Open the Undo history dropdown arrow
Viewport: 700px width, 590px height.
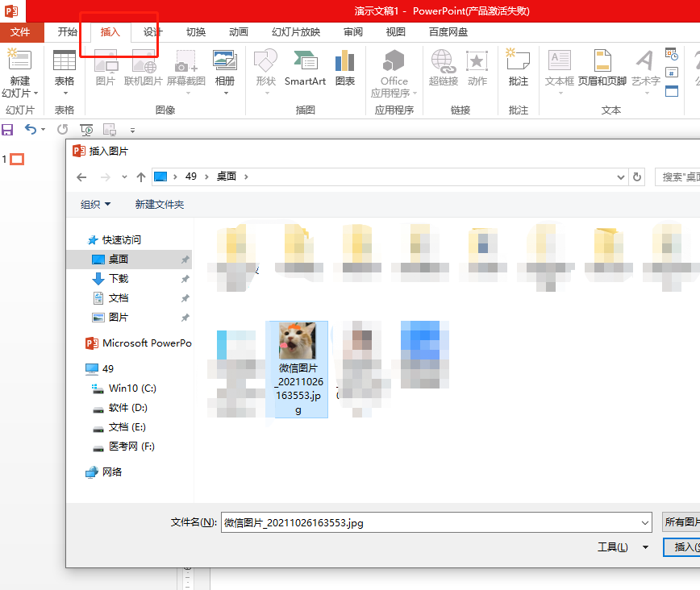coord(44,130)
